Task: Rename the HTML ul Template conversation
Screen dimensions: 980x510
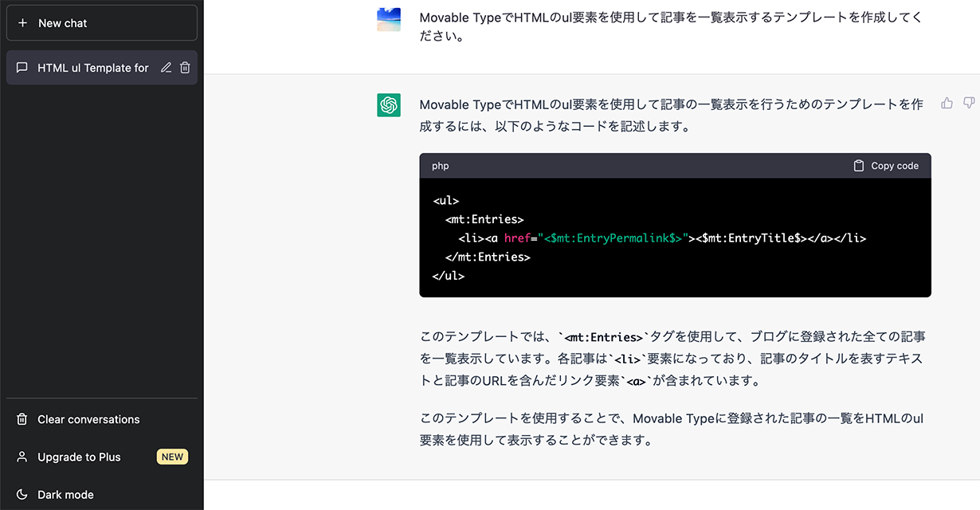Action: pyautogui.click(x=166, y=68)
